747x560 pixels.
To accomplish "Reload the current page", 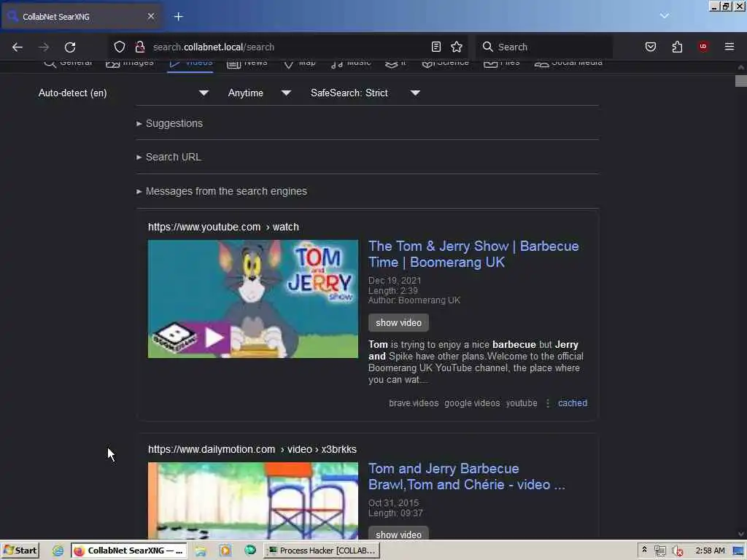I will tap(70, 47).
